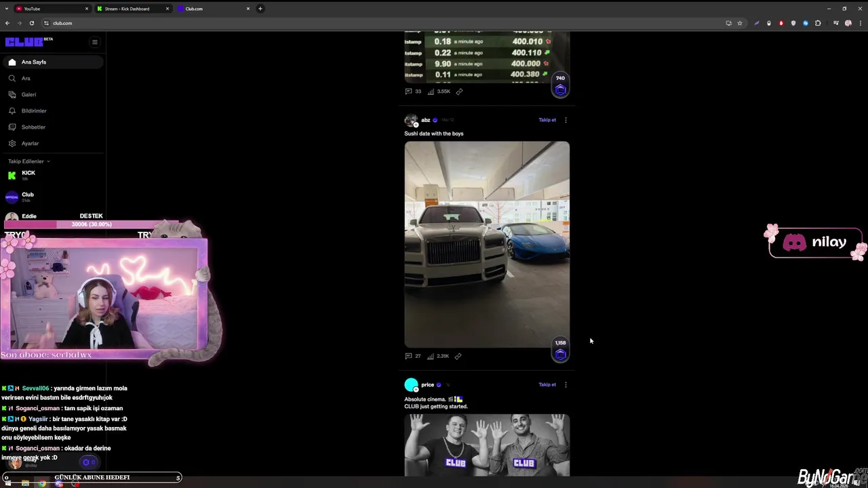The width and height of the screenshot is (868, 488).
Task: Click "CLUB just getting started." text
Action: 436,407
